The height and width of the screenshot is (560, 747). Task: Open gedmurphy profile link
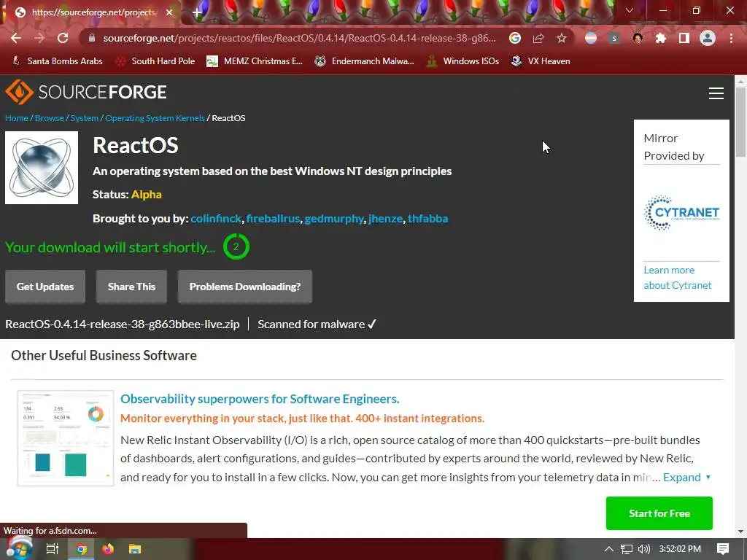point(334,219)
